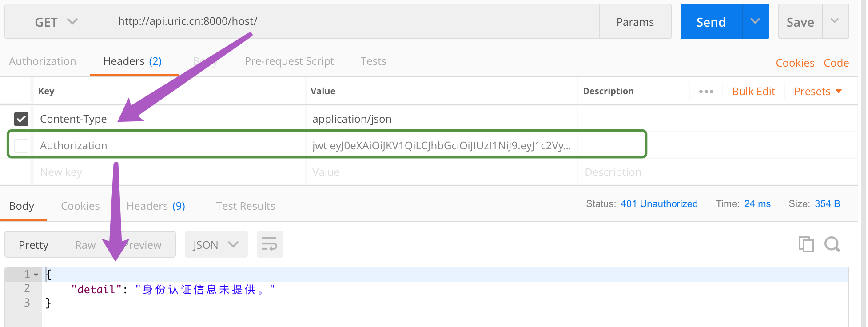868x327 pixels.
Task: Click the line number 2 in gutter
Action: coord(27,288)
